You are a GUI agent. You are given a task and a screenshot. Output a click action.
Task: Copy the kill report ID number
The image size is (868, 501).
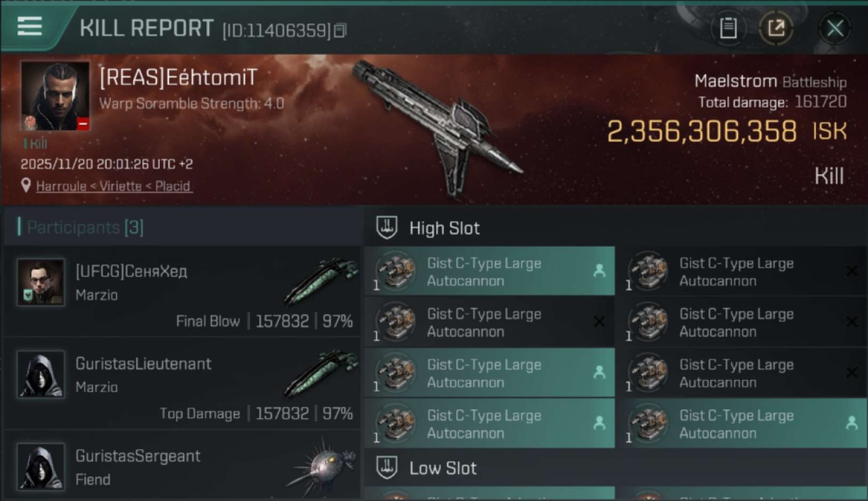click(x=341, y=30)
